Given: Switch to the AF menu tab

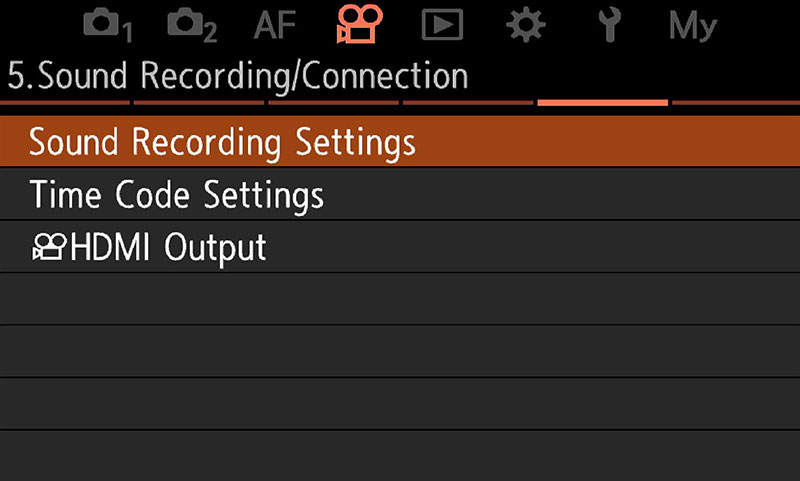Looking at the screenshot, I should [x=275, y=26].
